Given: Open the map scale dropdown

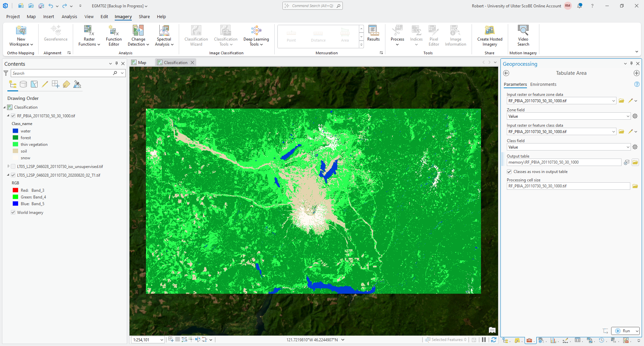Looking at the screenshot, I should [x=161, y=340].
